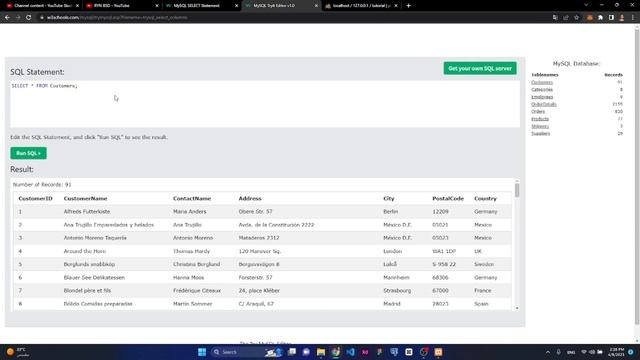Click the address bar URL

click(117, 18)
